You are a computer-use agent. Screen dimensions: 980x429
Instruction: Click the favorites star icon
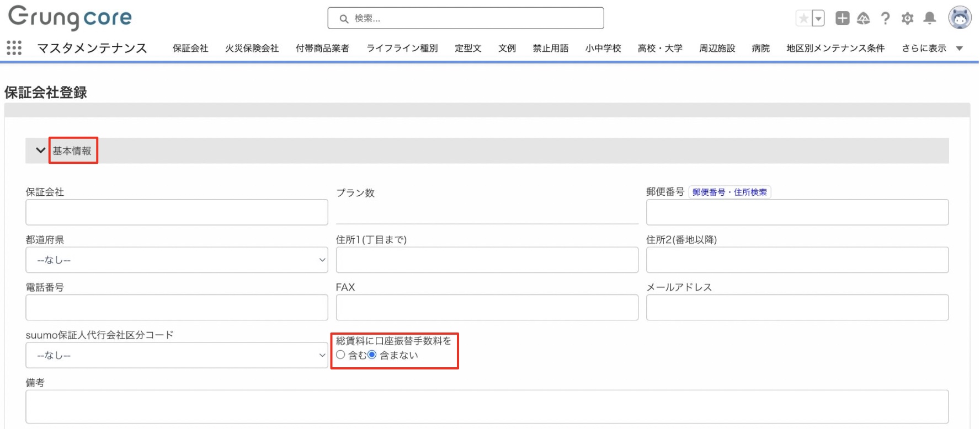click(x=803, y=19)
